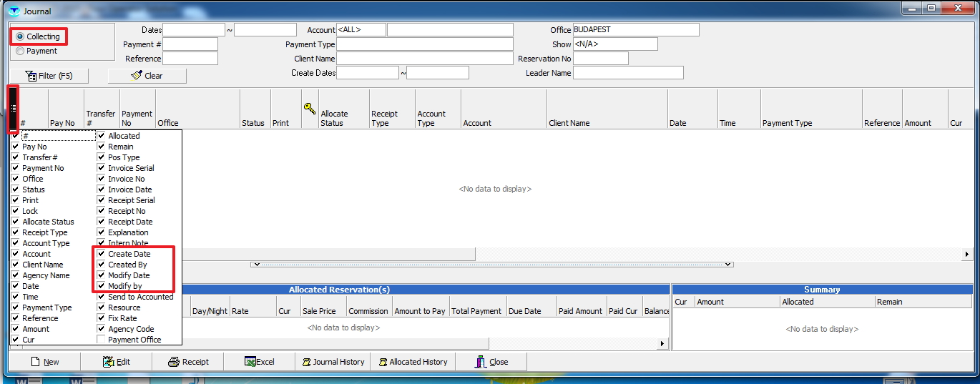
Task: Click the Filter (F5) funnel button
Action: (49, 76)
